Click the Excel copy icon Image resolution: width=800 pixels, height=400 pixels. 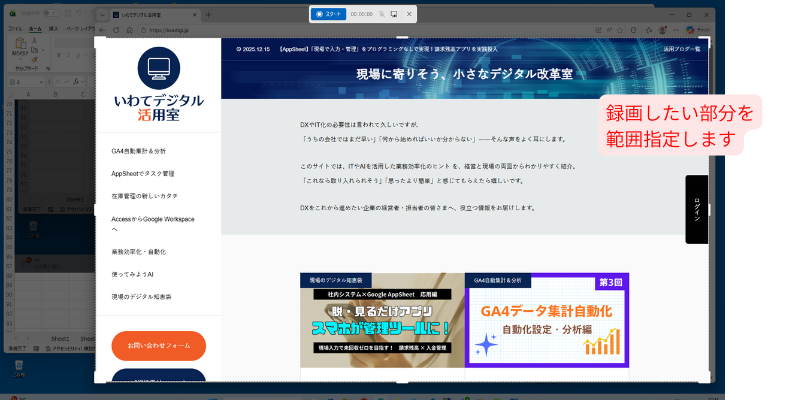point(34,50)
